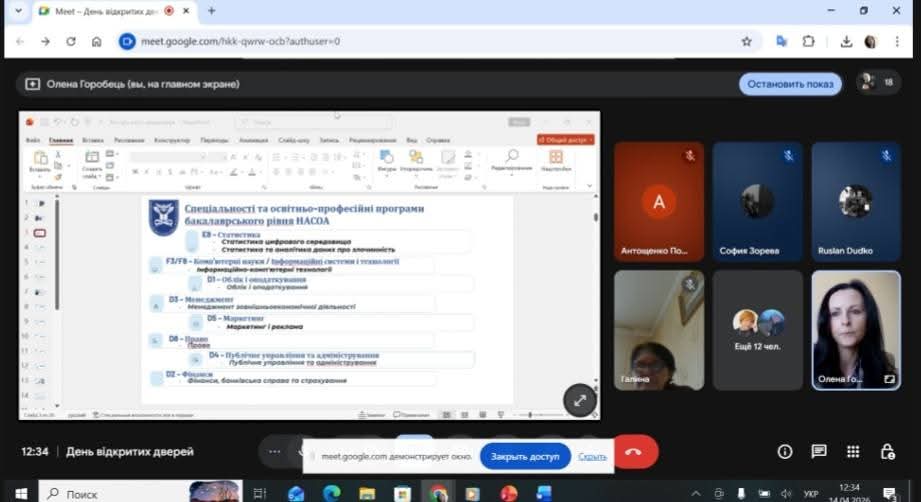Expand the Chrome tab search chevron
921x502 pixels.
[x=16, y=11]
